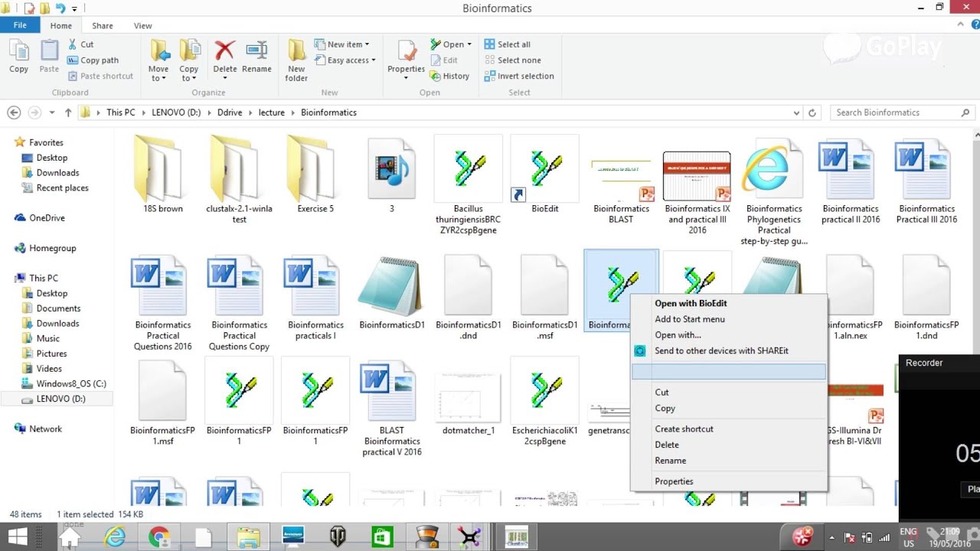Switch to the View tab

tap(143, 25)
